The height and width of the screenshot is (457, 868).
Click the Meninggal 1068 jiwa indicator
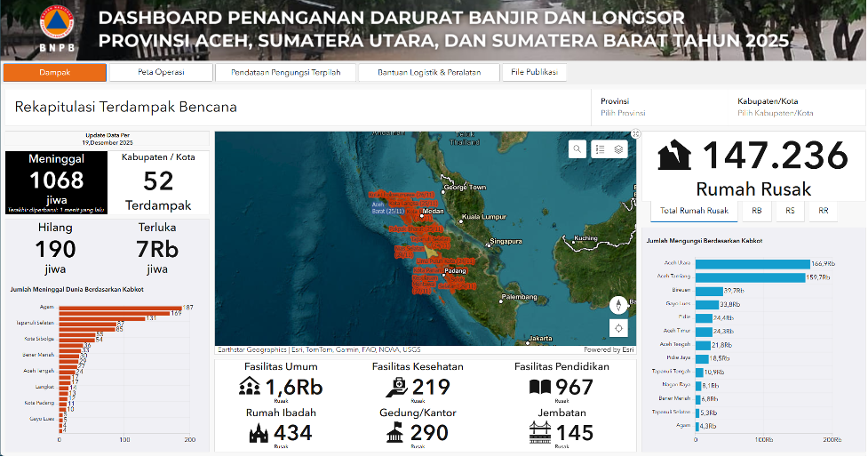(x=56, y=181)
